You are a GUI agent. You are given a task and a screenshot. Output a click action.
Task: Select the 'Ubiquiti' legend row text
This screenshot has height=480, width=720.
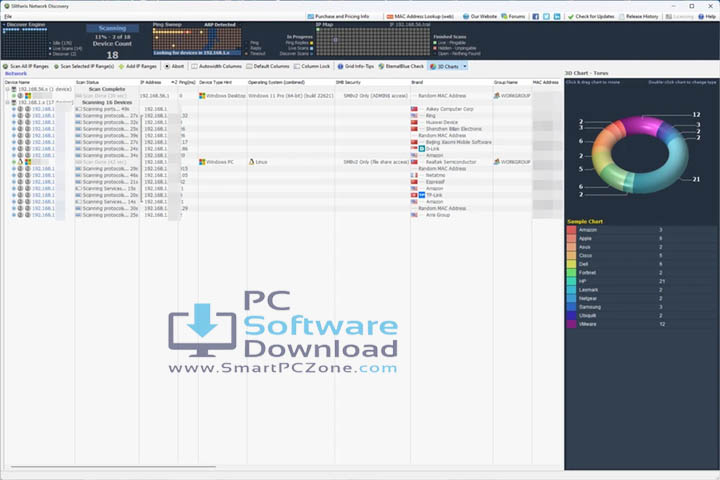(x=588, y=316)
